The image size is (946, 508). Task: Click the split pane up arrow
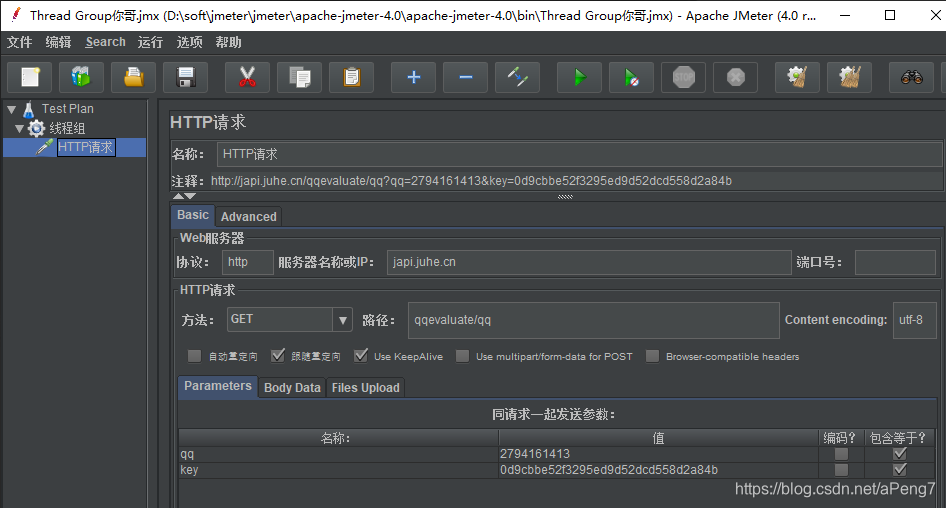coord(178,196)
